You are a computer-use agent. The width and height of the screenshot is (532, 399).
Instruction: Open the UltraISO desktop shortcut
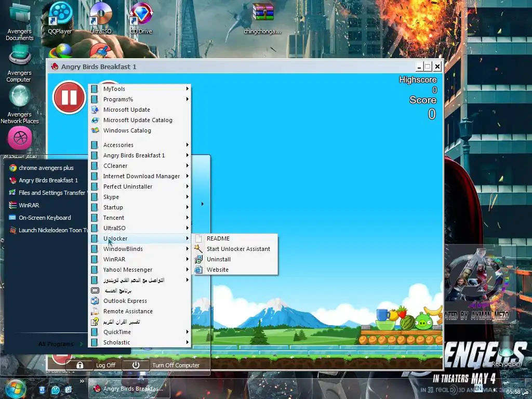[101, 18]
